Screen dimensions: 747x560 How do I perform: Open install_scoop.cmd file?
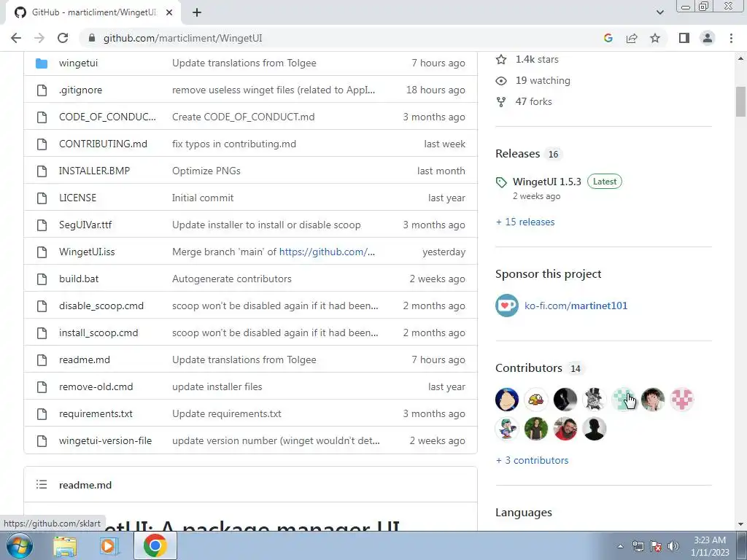click(98, 332)
